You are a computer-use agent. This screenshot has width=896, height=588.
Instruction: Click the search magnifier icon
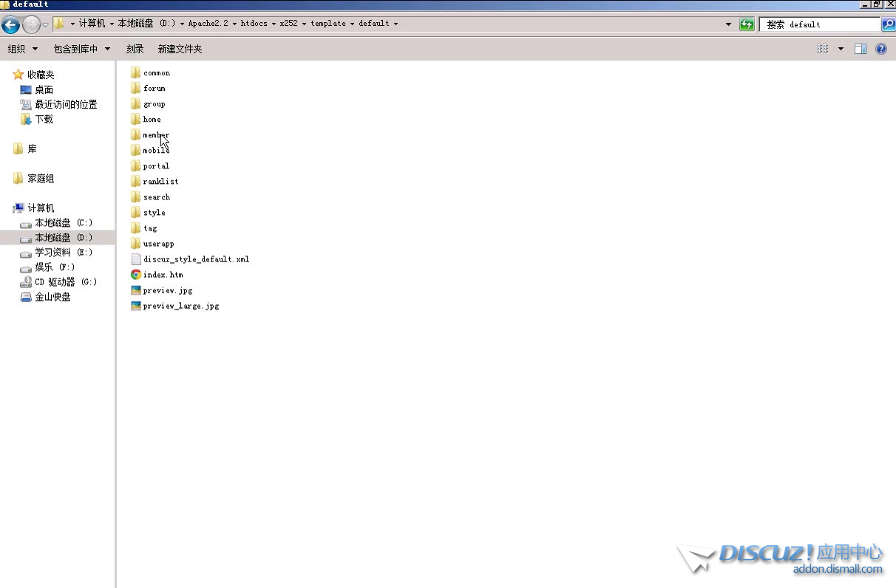pos(888,24)
